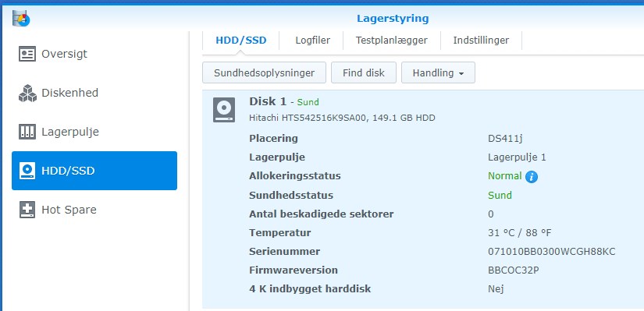Click the Diskenhed cubes icon
Screen dimensions: 644x311
point(27,93)
